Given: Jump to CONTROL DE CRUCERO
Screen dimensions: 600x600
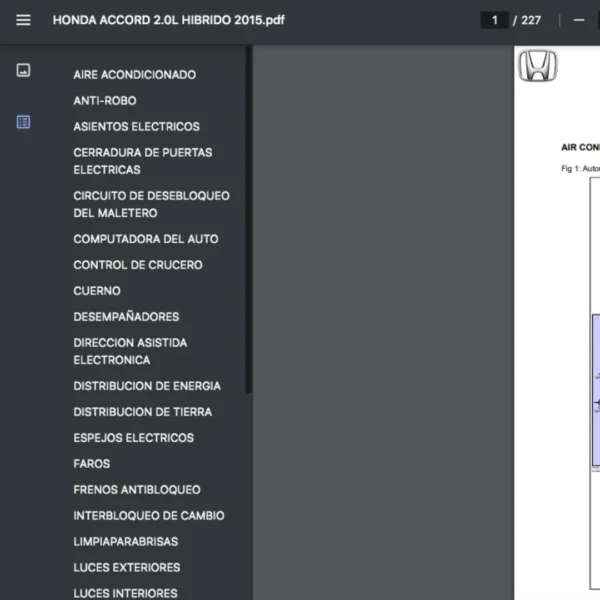Looking at the screenshot, I should click(x=138, y=265).
